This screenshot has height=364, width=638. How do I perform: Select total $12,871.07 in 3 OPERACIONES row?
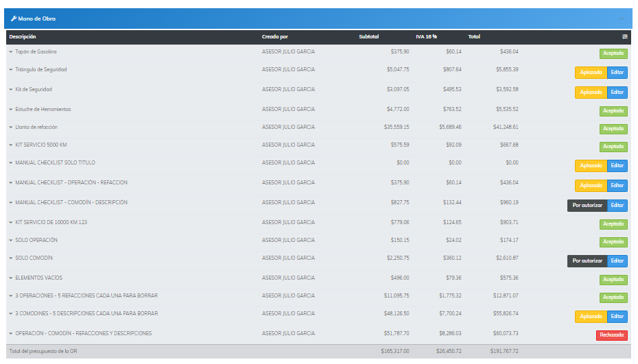(506, 296)
